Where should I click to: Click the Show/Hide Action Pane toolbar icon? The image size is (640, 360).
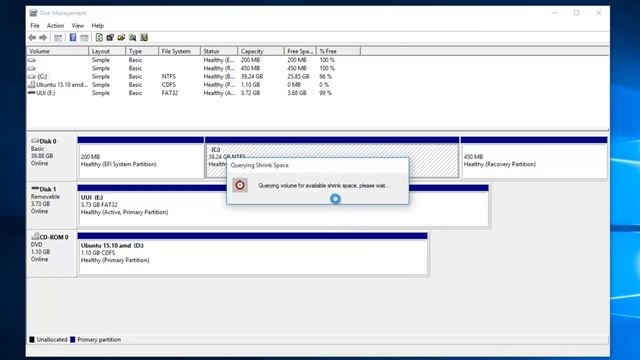[x=84, y=38]
